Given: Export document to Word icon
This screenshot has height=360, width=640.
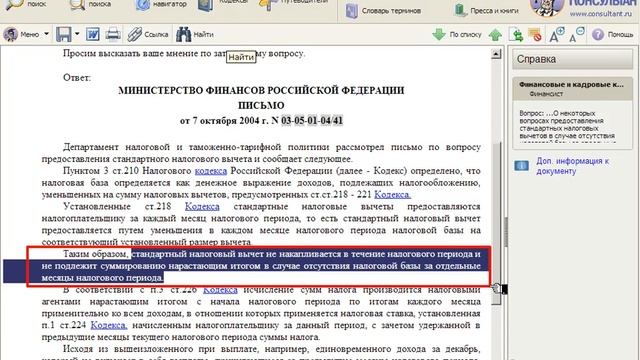Looking at the screenshot, I should [x=93, y=35].
